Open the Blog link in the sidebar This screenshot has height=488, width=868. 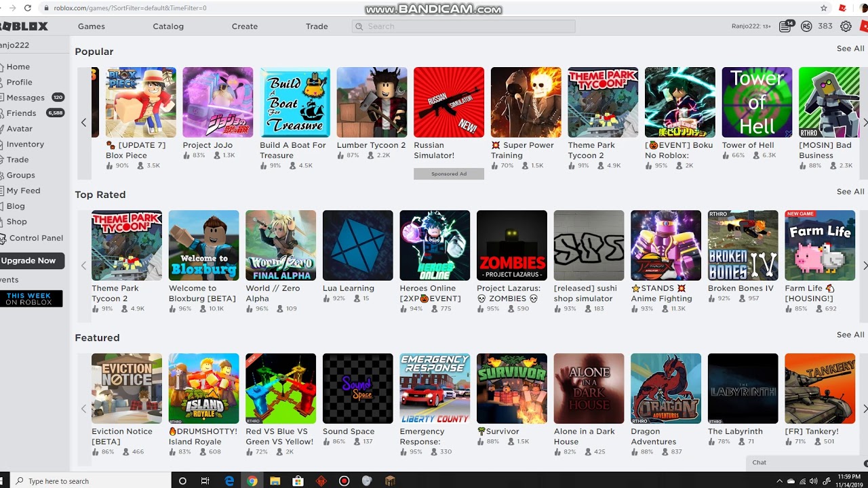click(15, 206)
